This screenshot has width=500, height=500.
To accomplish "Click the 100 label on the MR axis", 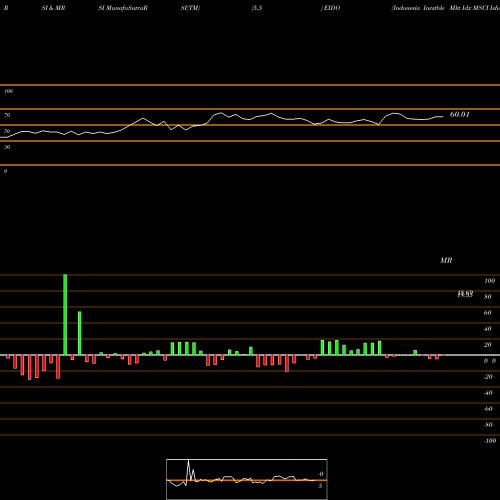I will pyautogui.click(x=489, y=281).
